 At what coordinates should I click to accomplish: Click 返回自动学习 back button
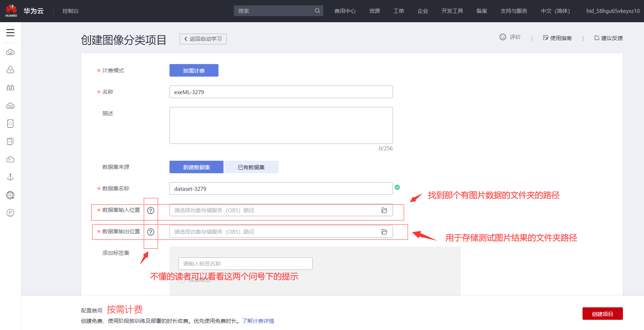tap(203, 39)
